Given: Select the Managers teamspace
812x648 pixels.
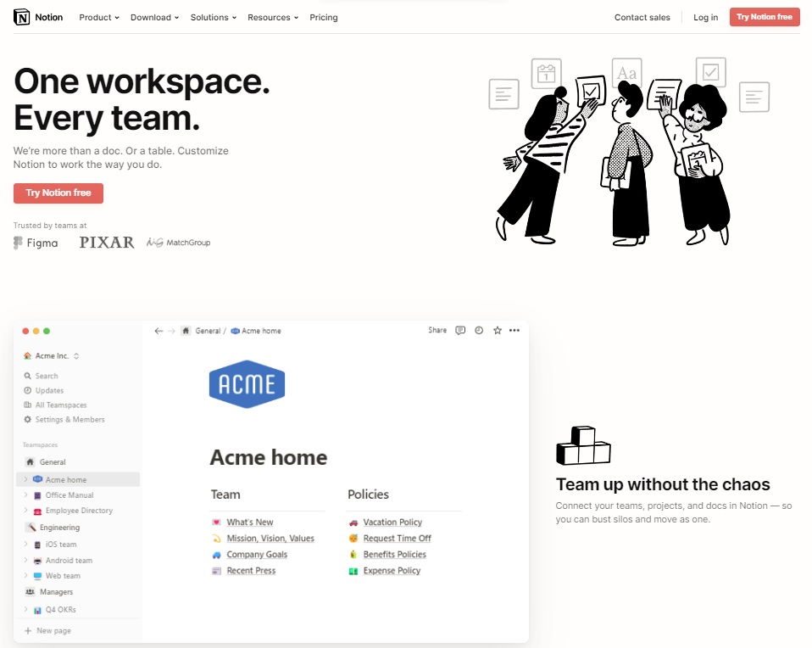Looking at the screenshot, I should pos(49,592).
